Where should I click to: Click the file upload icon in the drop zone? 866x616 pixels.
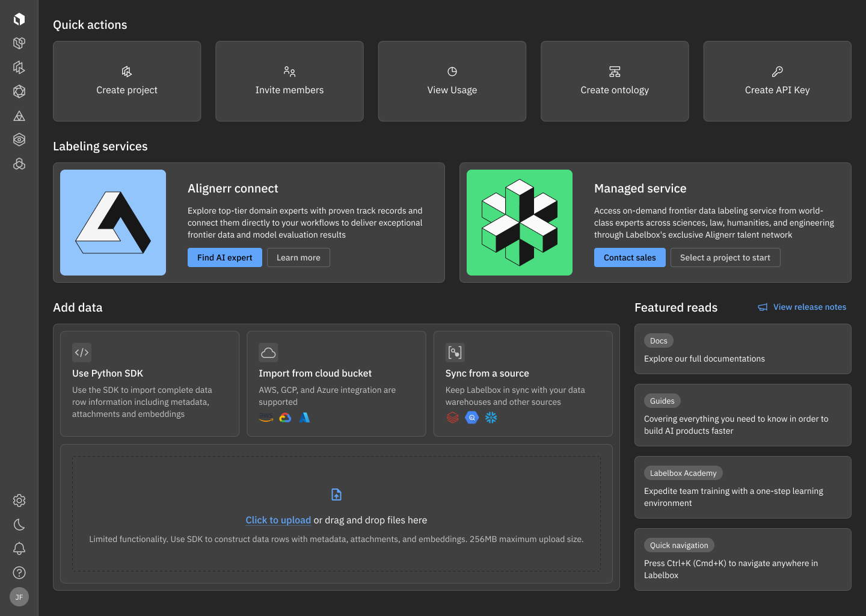coord(336,494)
